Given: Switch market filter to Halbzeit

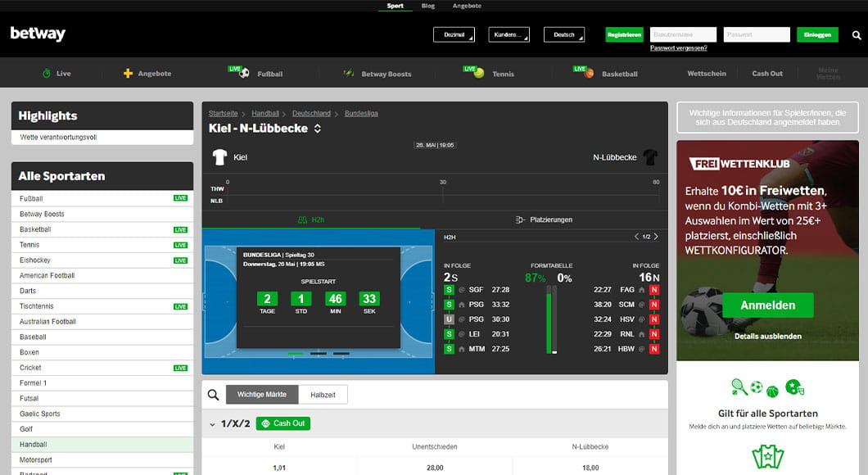Looking at the screenshot, I should point(323,395).
